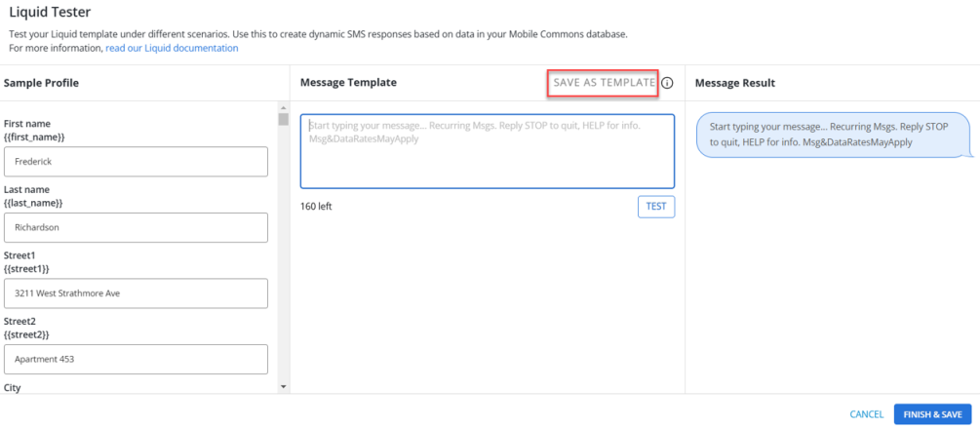Click the TEST button
980x429 pixels.
tap(656, 207)
